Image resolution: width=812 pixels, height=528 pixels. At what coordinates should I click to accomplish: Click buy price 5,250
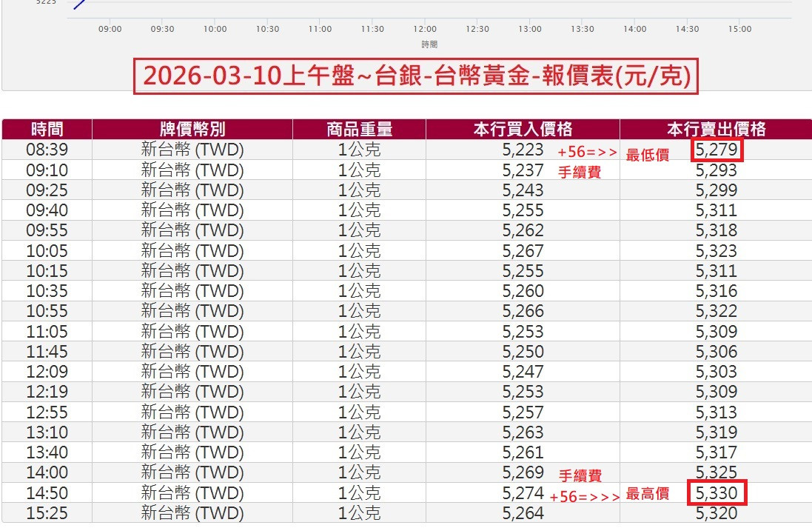(x=523, y=352)
